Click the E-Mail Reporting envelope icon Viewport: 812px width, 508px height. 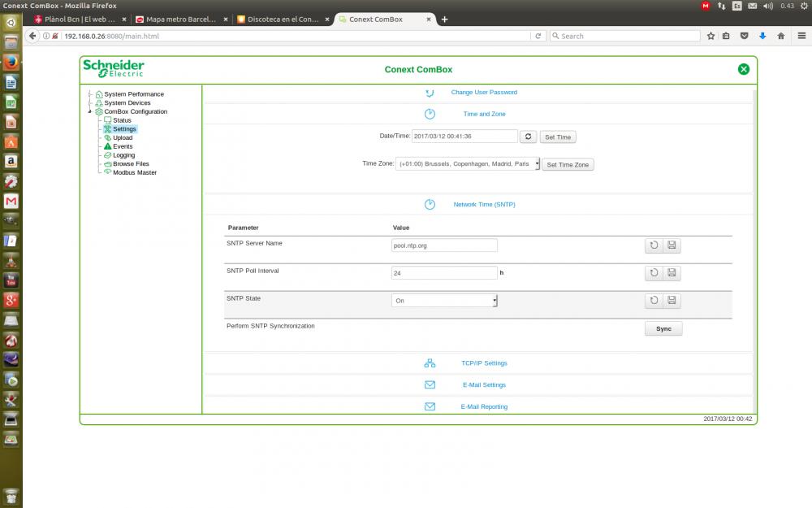(x=430, y=407)
